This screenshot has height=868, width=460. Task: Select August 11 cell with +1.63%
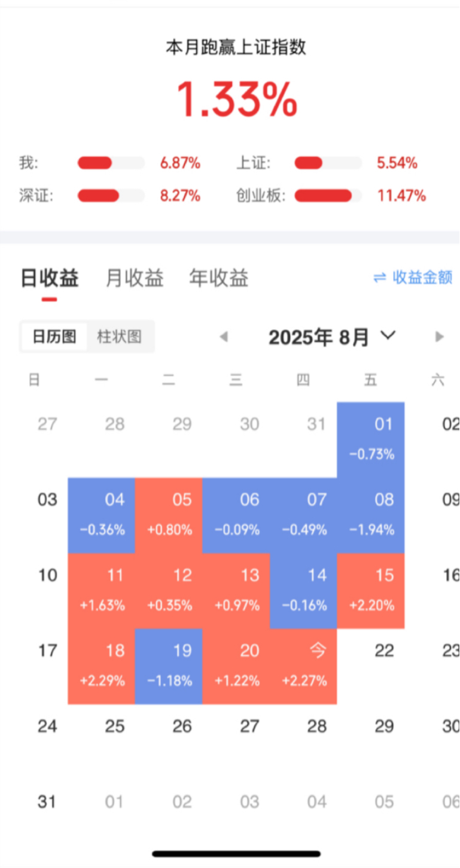coord(102,591)
